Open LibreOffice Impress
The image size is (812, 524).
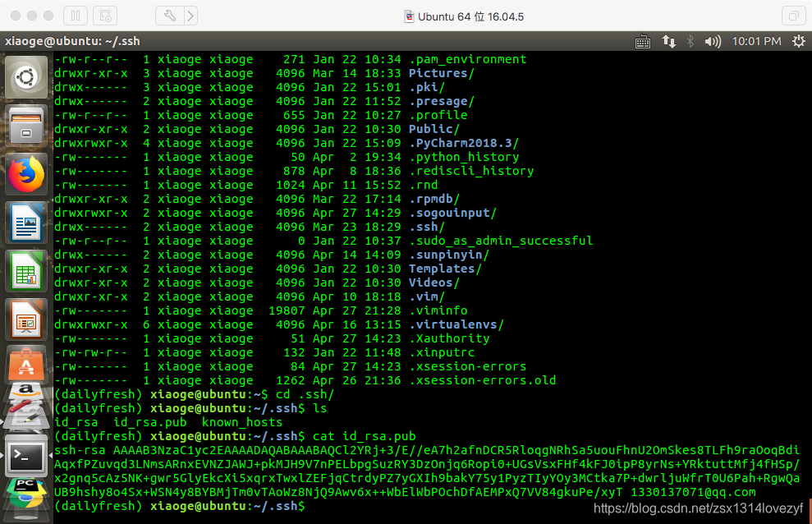coord(26,320)
